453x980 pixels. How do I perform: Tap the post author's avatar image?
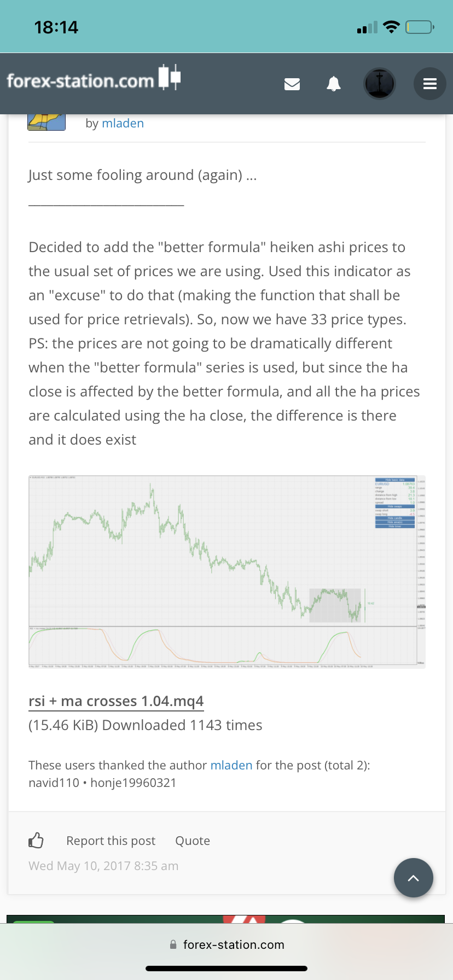point(47,121)
